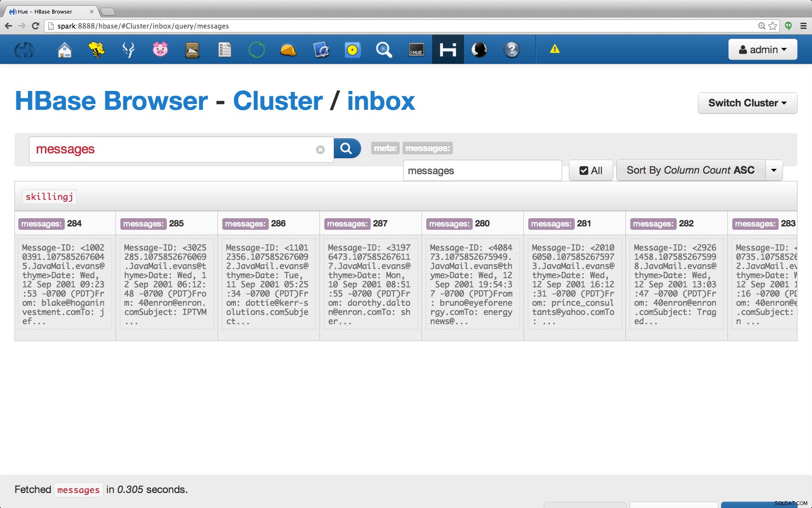Open the admin user dropdown
This screenshot has height=508, width=812.
point(763,49)
